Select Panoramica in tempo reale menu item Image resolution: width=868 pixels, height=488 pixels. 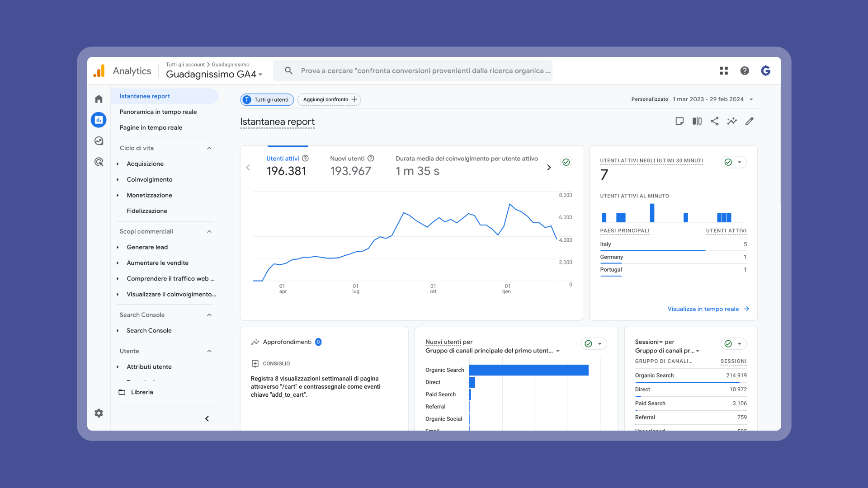click(158, 112)
